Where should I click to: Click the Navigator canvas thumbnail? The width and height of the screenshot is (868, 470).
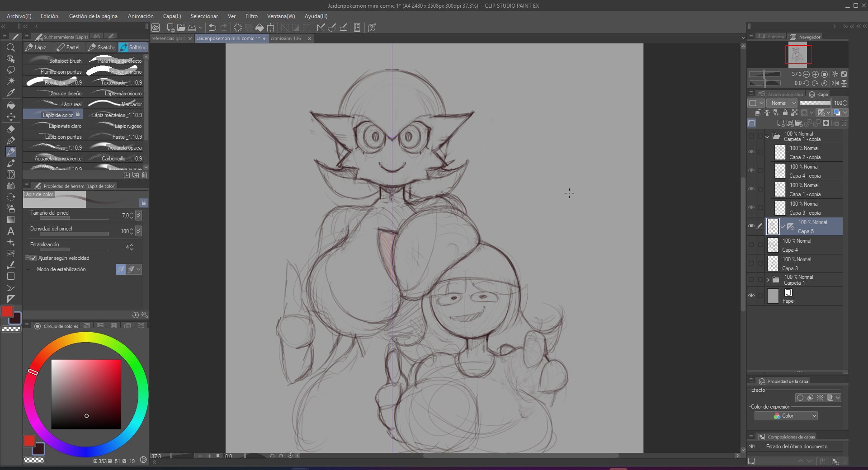797,55
